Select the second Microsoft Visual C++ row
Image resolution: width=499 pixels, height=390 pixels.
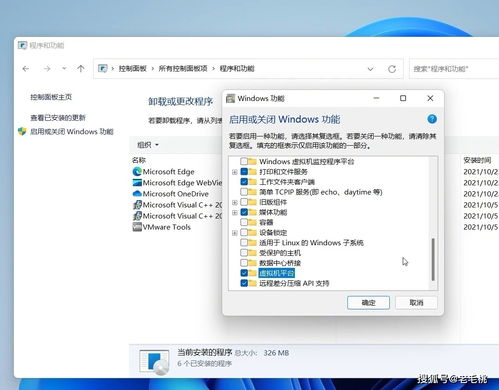177,216
